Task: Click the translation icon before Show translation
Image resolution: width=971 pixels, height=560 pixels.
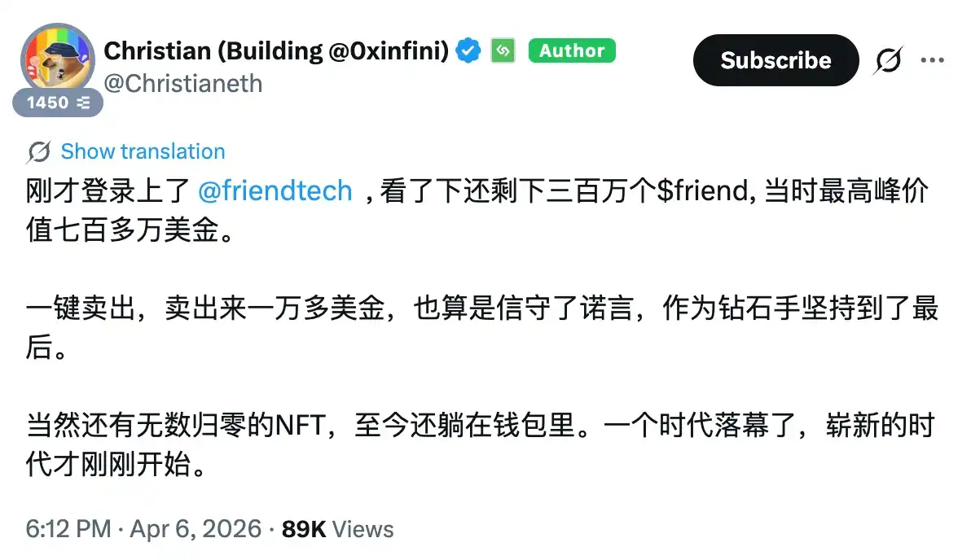Action: [x=38, y=151]
